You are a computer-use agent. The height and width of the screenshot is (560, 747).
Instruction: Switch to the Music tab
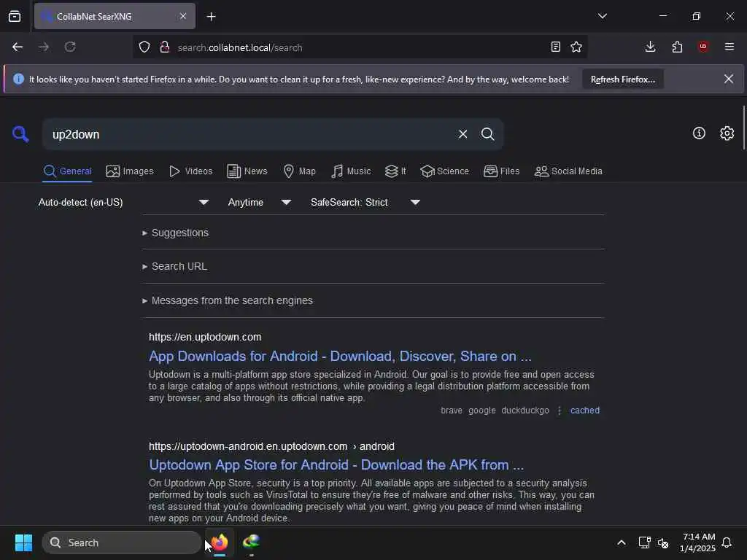(x=351, y=171)
